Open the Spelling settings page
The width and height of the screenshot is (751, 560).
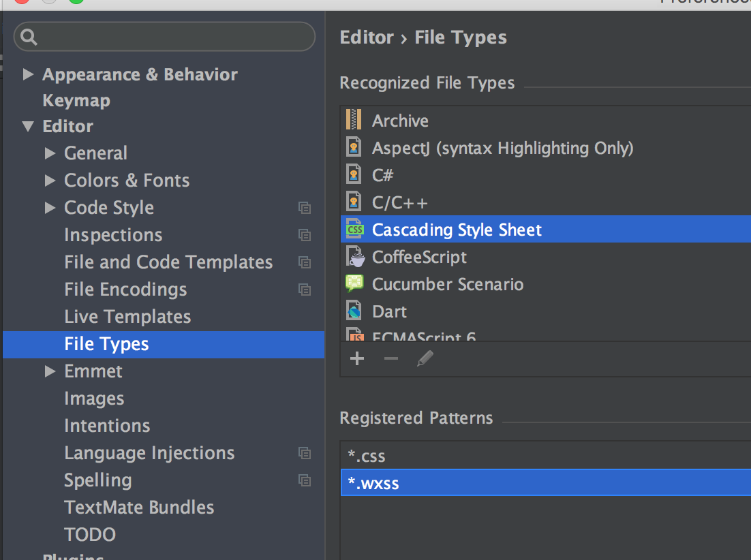(98, 480)
